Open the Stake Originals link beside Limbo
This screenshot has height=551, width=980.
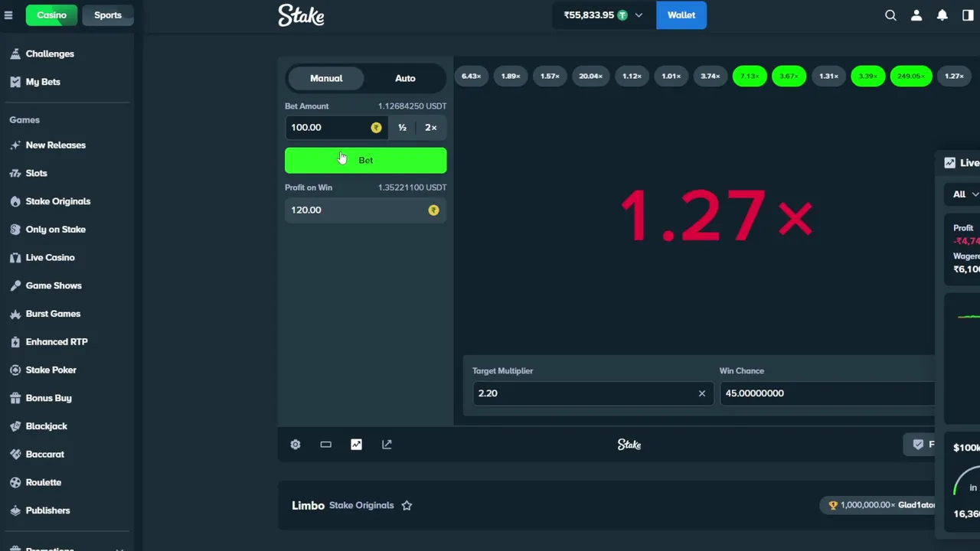(x=361, y=505)
